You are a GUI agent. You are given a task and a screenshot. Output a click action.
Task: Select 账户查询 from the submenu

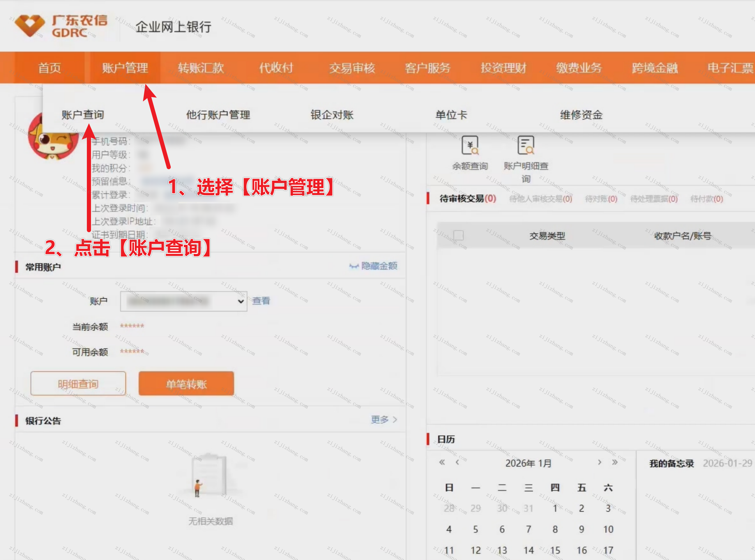(x=83, y=115)
